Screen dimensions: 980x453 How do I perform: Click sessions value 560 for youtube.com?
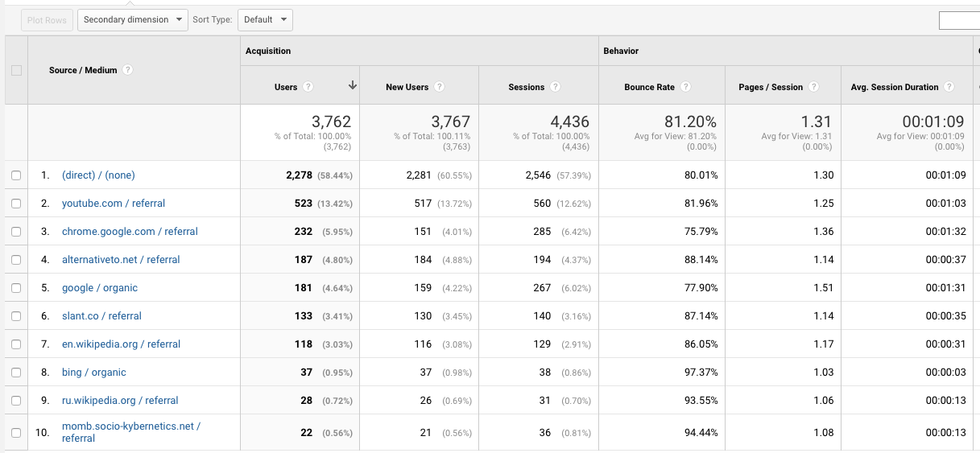coord(542,204)
